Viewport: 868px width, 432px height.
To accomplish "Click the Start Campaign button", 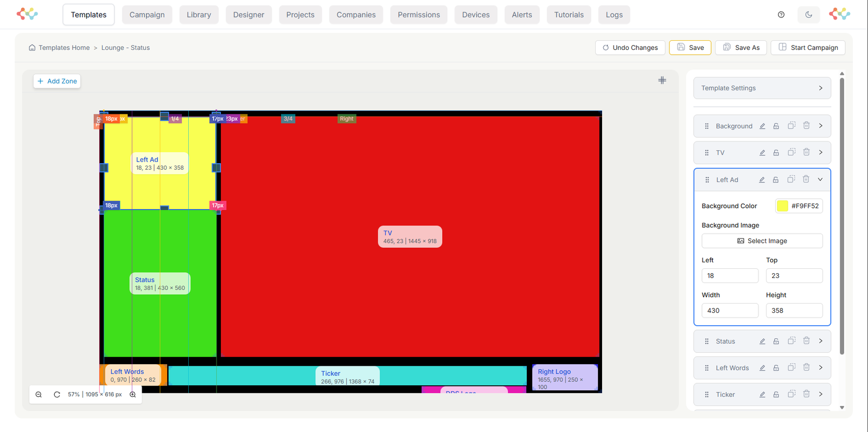I will (x=808, y=48).
